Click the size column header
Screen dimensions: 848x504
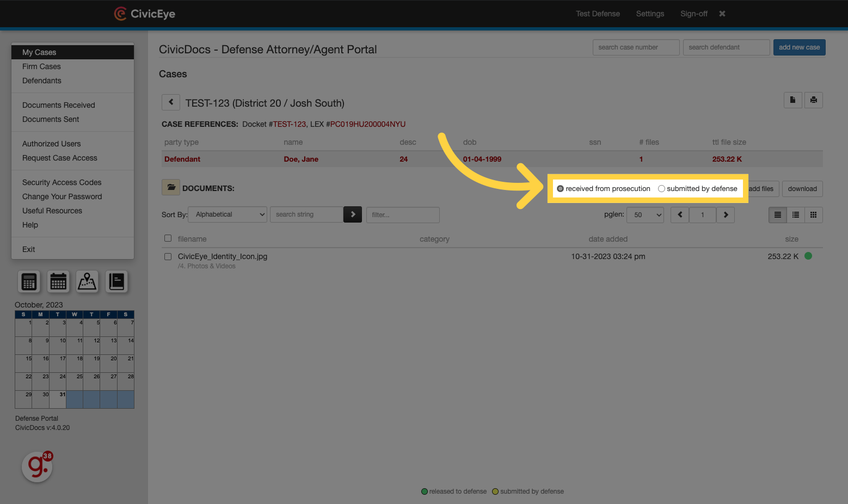pos(792,239)
